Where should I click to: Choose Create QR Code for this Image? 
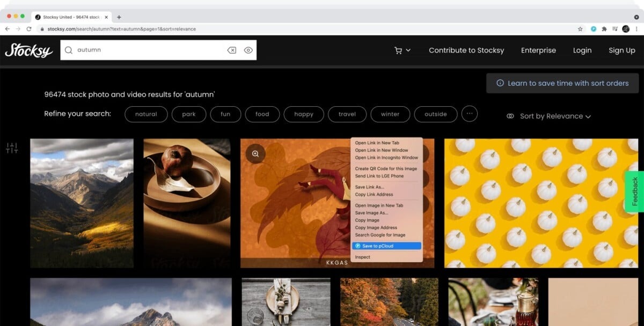point(386,168)
